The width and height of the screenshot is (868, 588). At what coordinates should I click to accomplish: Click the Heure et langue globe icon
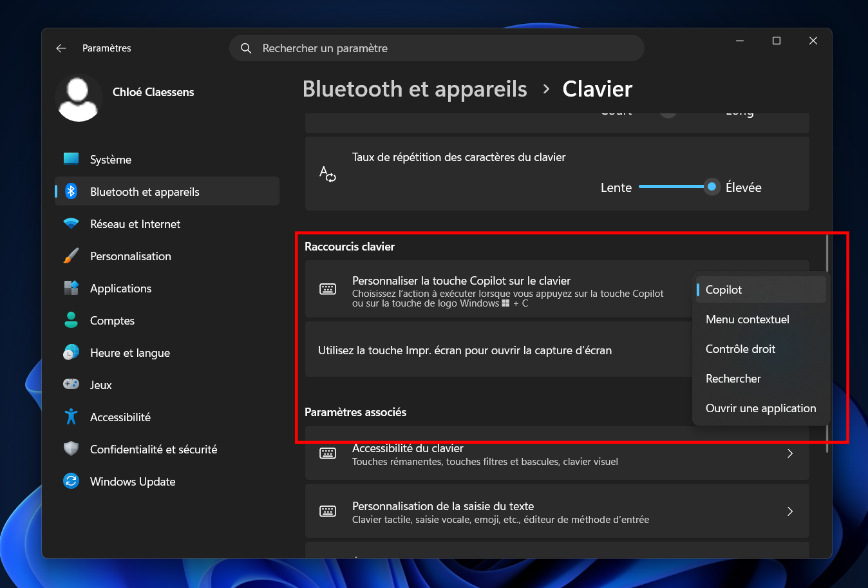pos(71,352)
